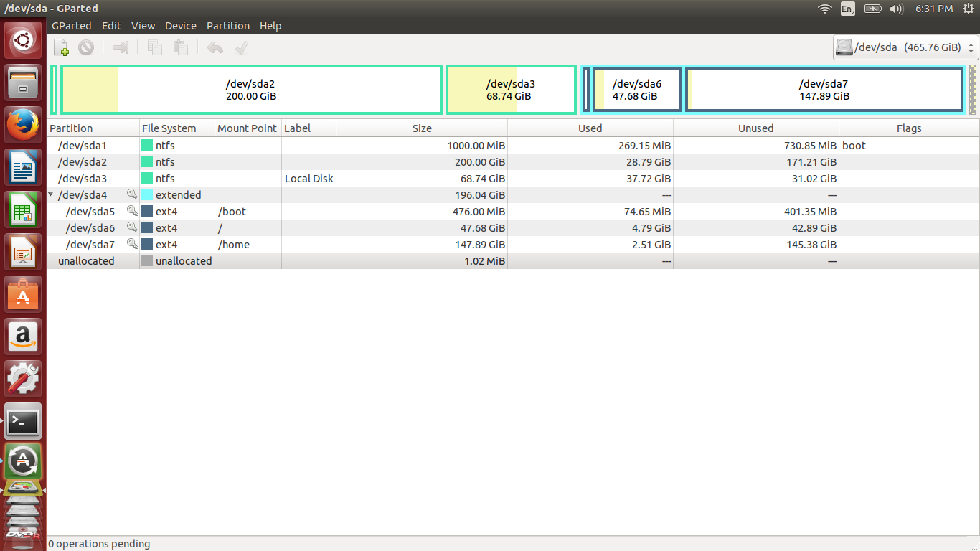Open LibreOffice Impress from the launcher

(x=24, y=252)
